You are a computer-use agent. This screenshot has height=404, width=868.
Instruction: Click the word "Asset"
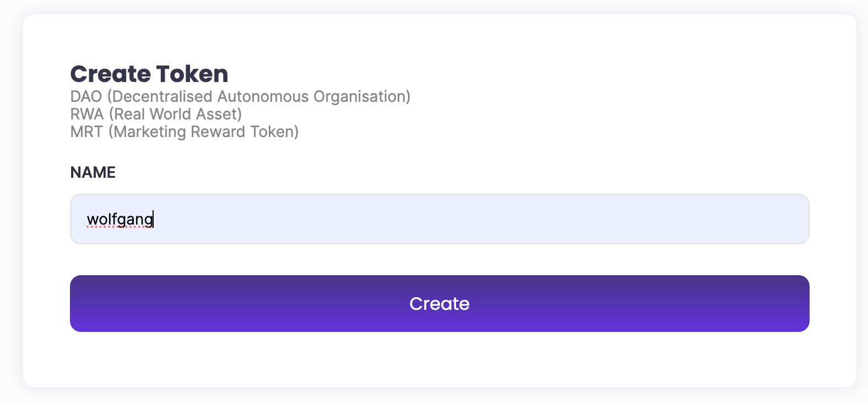click(x=216, y=114)
